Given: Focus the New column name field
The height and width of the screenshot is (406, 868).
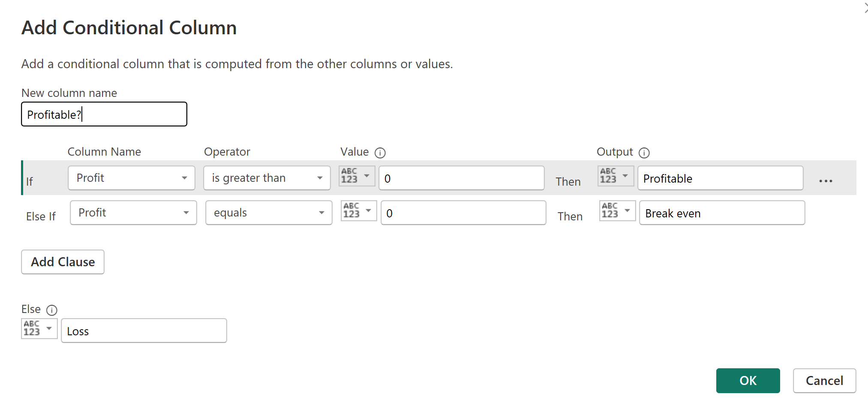Looking at the screenshot, I should (104, 114).
